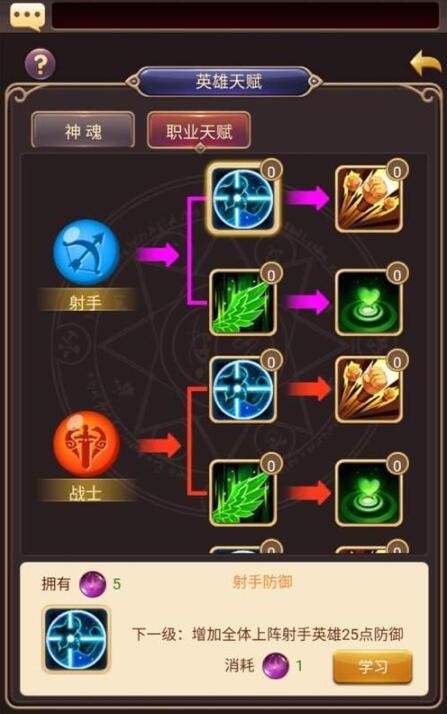447x714 pixels.
Task: Choose the highlighted archer crosshair defense talent
Action: tap(243, 199)
